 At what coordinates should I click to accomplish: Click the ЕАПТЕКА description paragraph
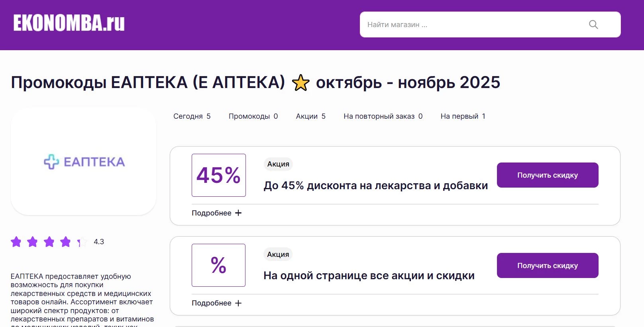[82, 300]
